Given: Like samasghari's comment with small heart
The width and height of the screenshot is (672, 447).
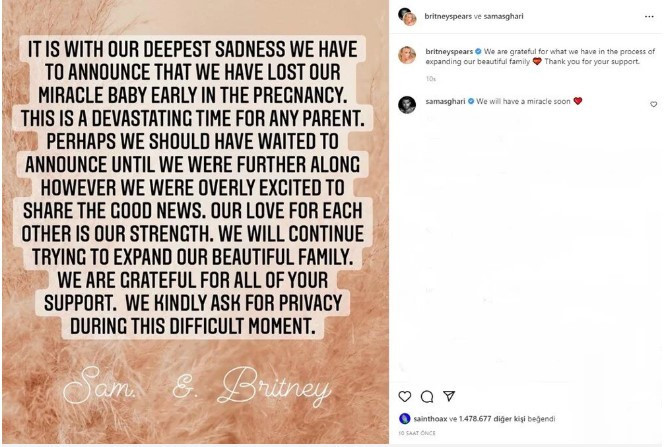Looking at the screenshot, I should coord(653,104).
